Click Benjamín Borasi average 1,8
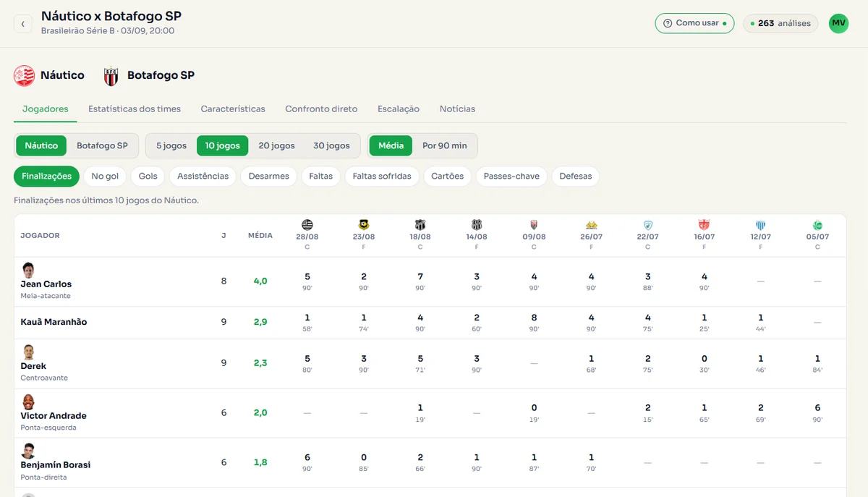The image size is (868, 497). tap(260, 462)
